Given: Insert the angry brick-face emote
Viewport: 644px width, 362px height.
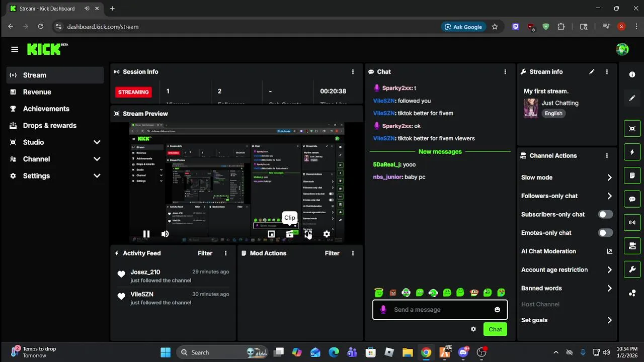Looking at the screenshot, I should point(392,293).
